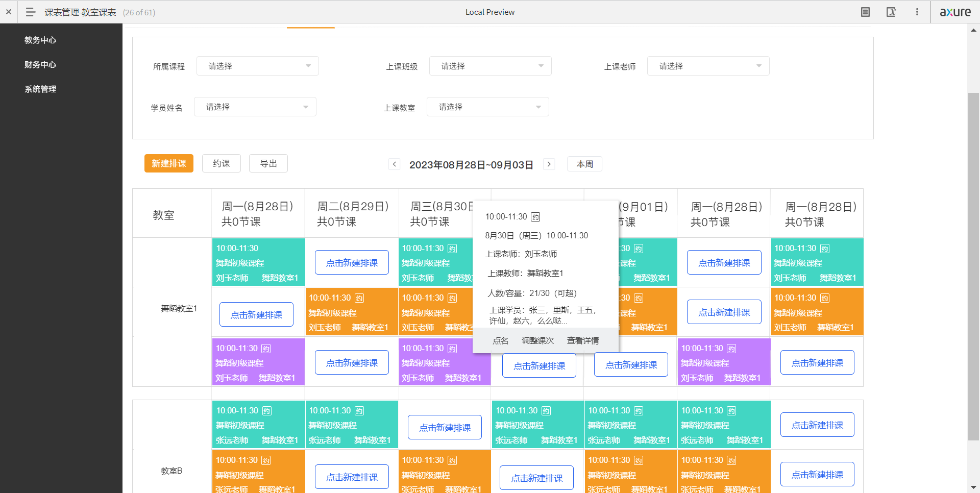Go to previous week arrow

pos(395,164)
